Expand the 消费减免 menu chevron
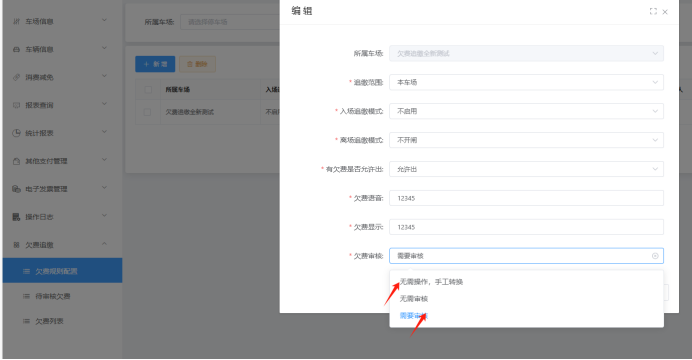This screenshot has width=692, height=360. [x=104, y=76]
